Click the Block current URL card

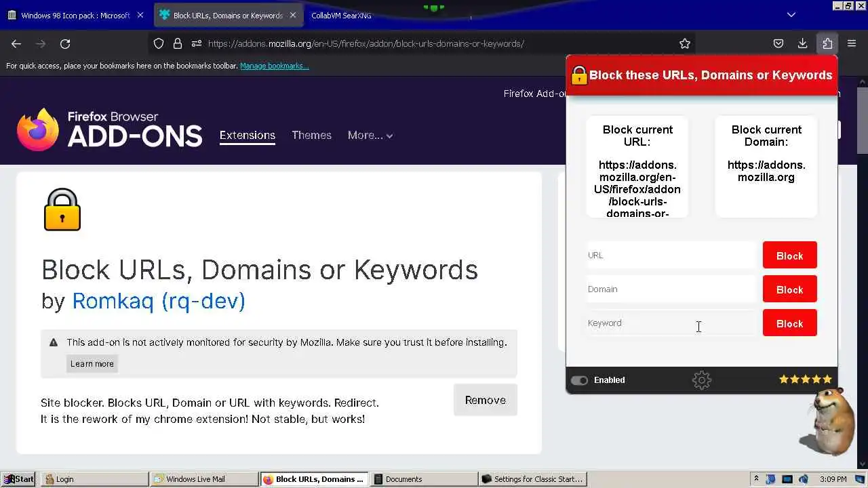point(637,167)
